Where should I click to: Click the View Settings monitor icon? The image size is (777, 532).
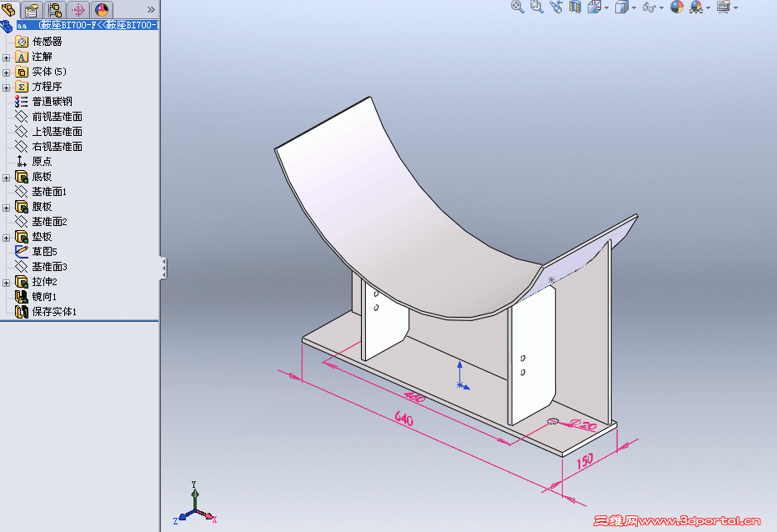(x=724, y=7)
